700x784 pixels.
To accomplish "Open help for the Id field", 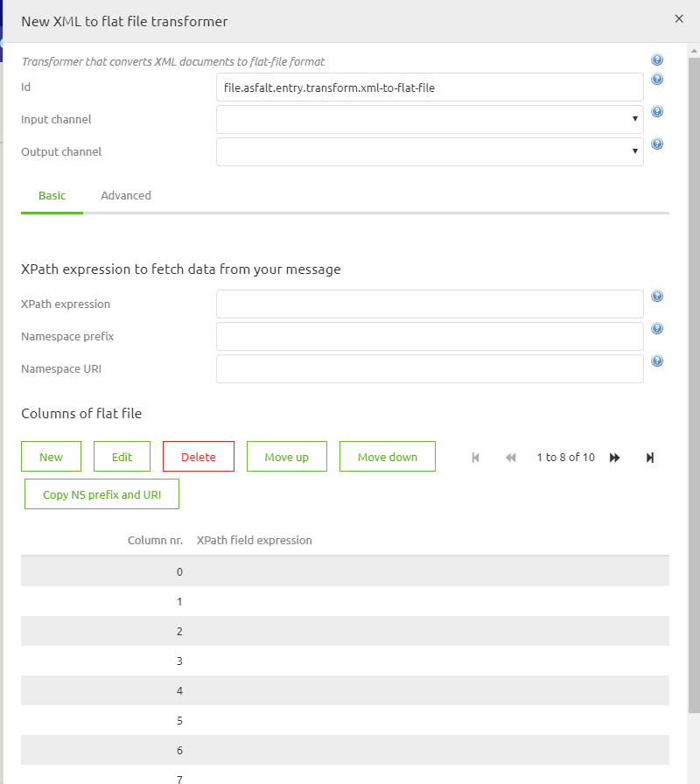I will pos(657,79).
